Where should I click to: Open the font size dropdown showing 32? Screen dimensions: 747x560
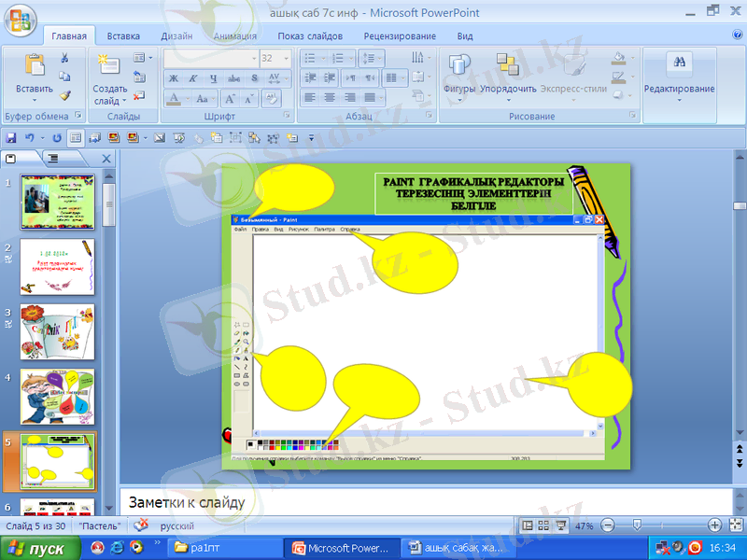tap(290, 58)
